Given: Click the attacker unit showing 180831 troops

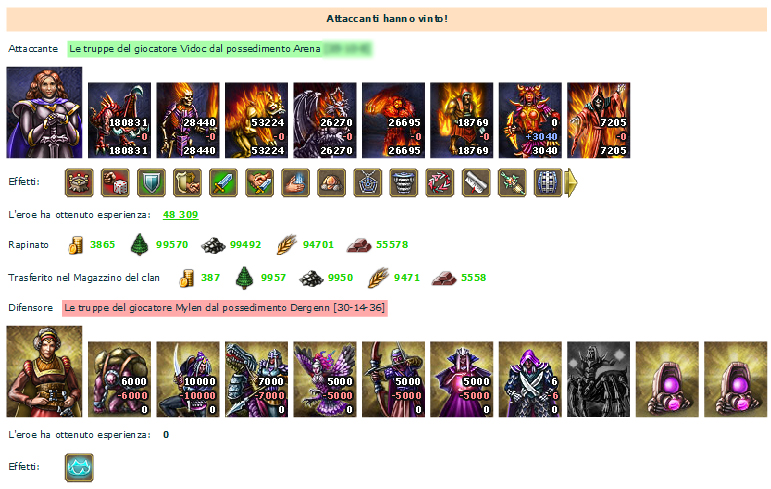Looking at the screenshot, I should (119, 121).
